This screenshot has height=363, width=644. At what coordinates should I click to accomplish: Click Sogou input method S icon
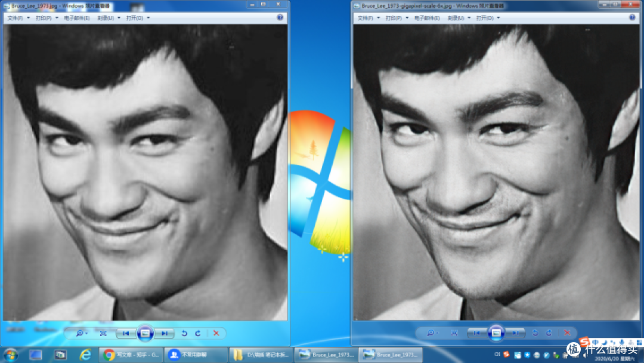[x=584, y=342]
